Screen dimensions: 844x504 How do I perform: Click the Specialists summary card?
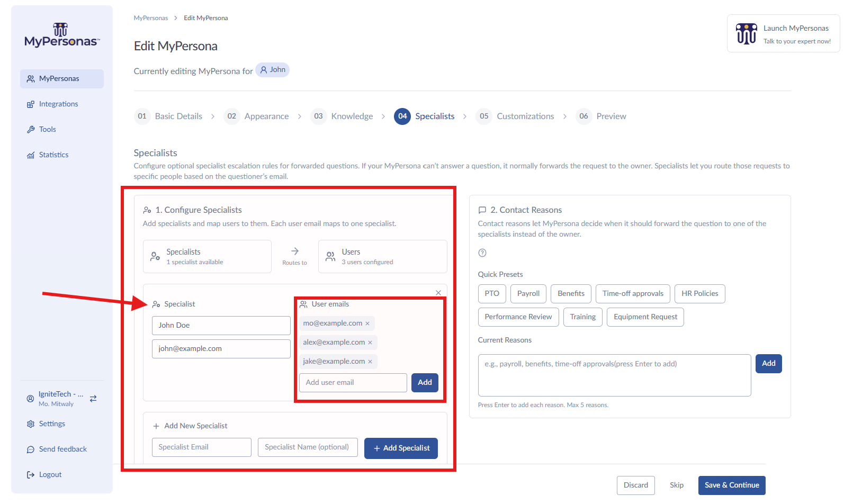(x=207, y=257)
